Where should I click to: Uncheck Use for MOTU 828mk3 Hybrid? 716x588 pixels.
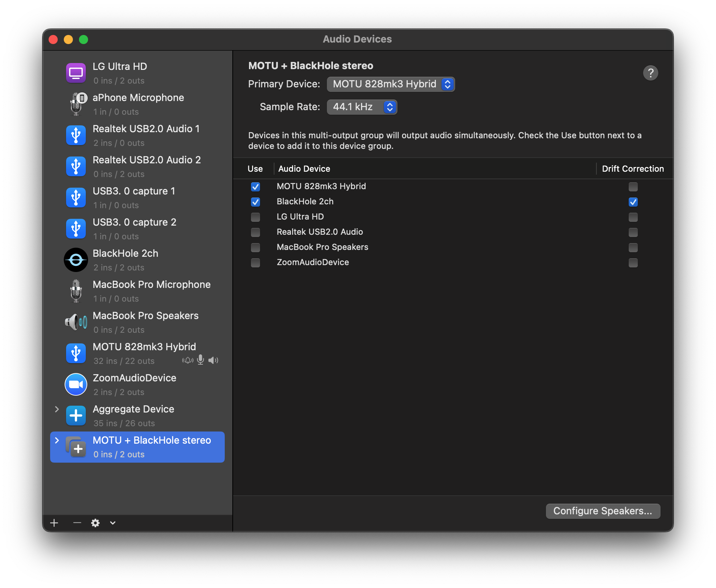point(255,187)
